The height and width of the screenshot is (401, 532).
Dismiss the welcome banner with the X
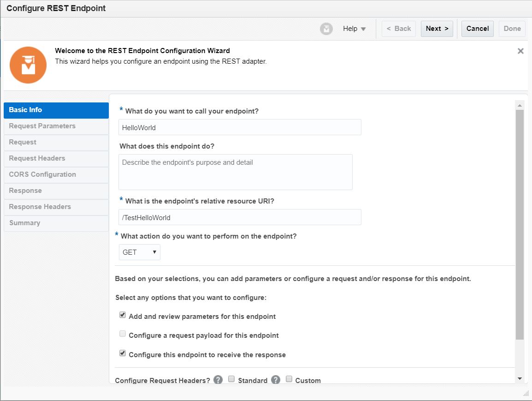pos(520,51)
